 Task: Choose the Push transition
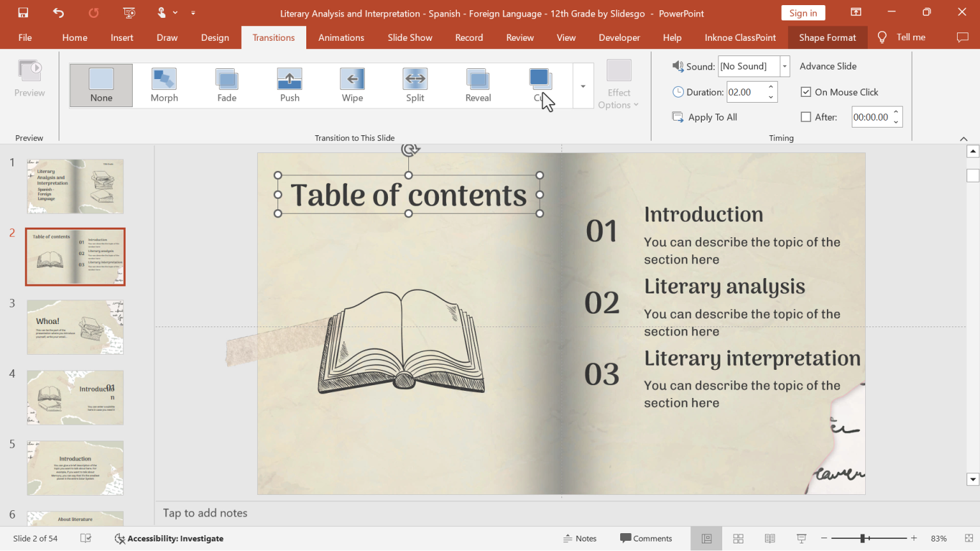pyautogui.click(x=289, y=85)
